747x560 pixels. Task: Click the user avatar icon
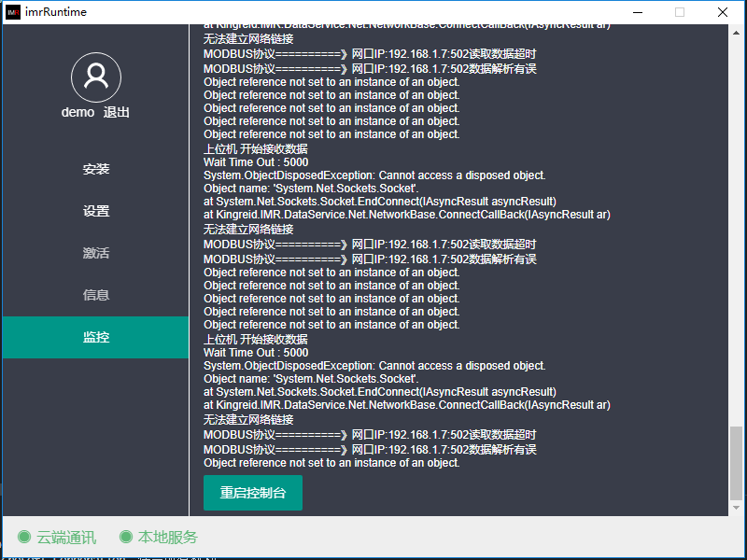point(96,77)
